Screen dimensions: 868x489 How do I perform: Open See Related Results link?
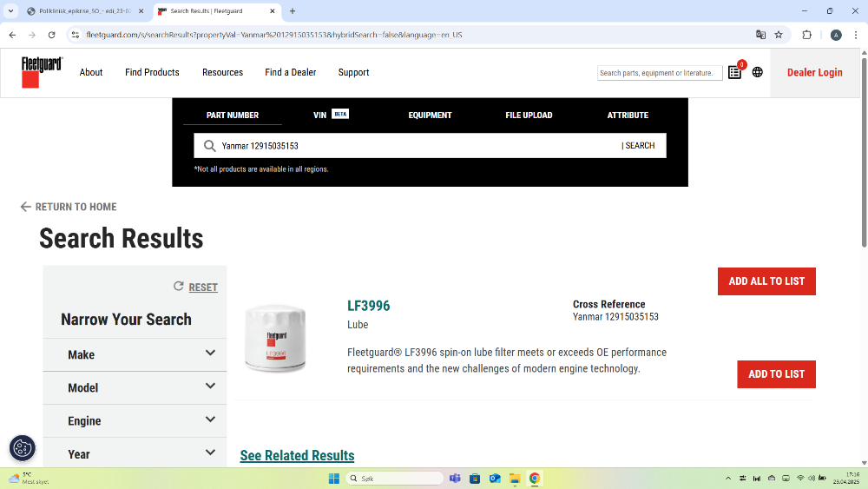pyautogui.click(x=297, y=455)
